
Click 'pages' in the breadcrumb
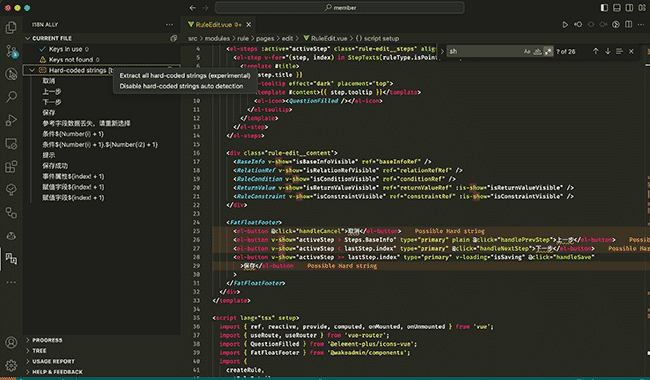click(x=265, y=38)
